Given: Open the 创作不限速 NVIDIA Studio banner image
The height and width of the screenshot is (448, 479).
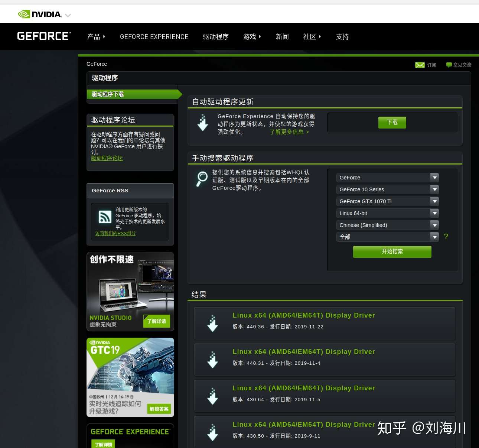Looking at the screenshot, I should click(130, 292).
